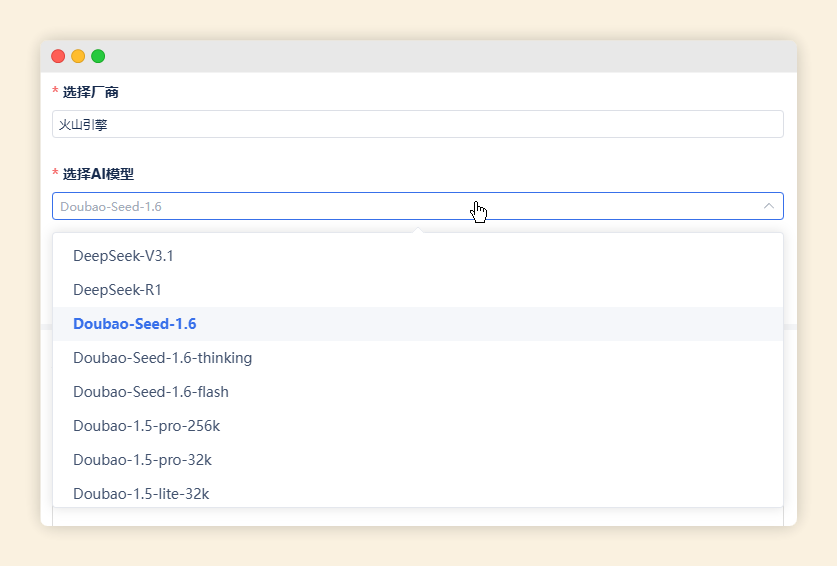This screenshot has height=566, width=837.
Task: Pick Doubao-1.5-pro-32k model
Action: point(417,460)
